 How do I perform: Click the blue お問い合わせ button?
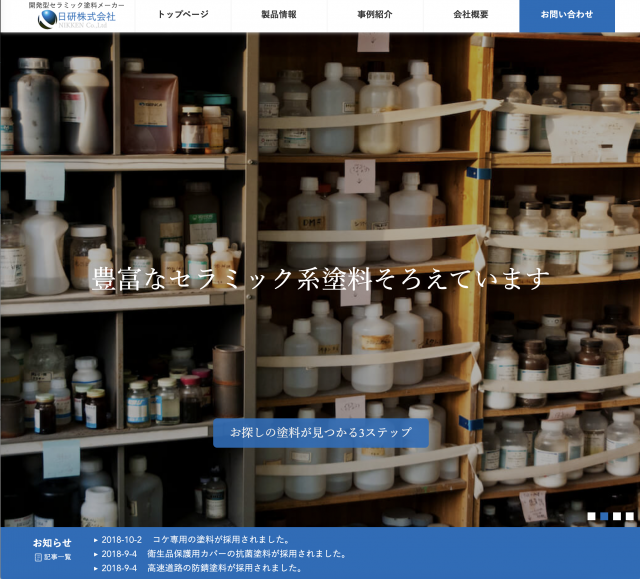pos(567,15)
